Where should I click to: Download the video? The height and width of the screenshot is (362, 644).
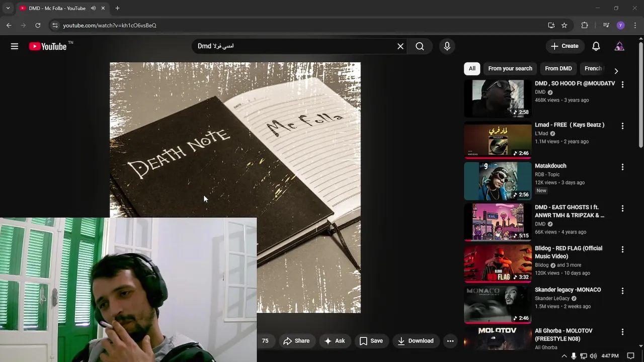[x=416, y=341]
